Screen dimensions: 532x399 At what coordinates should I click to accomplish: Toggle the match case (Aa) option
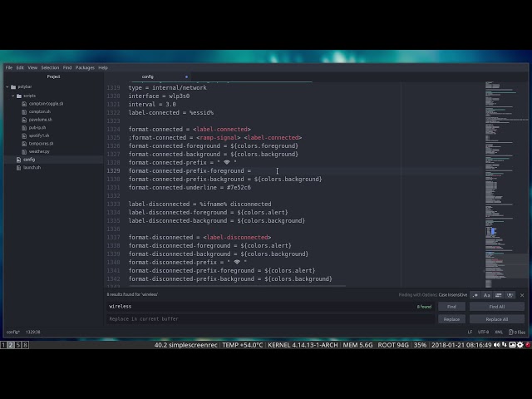pos(485,295)
